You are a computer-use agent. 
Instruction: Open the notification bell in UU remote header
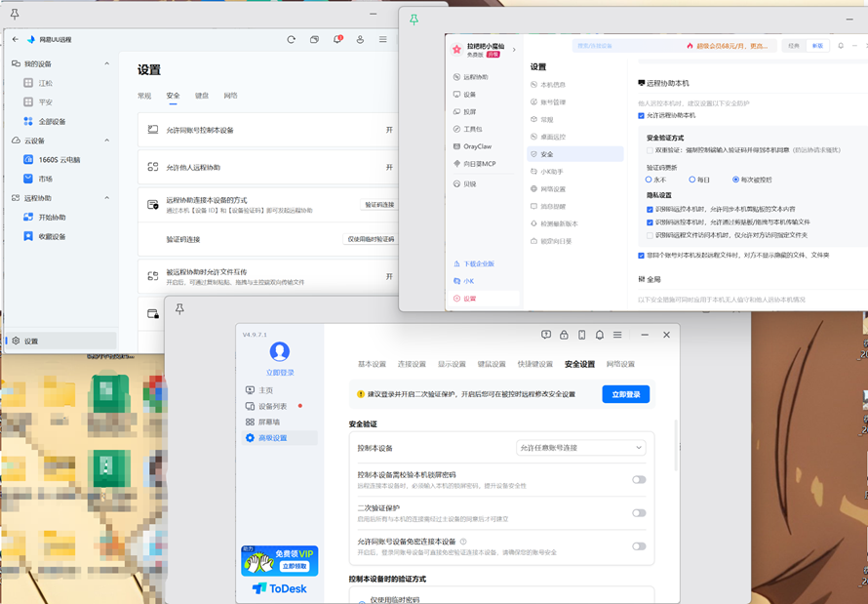[337, 39]
